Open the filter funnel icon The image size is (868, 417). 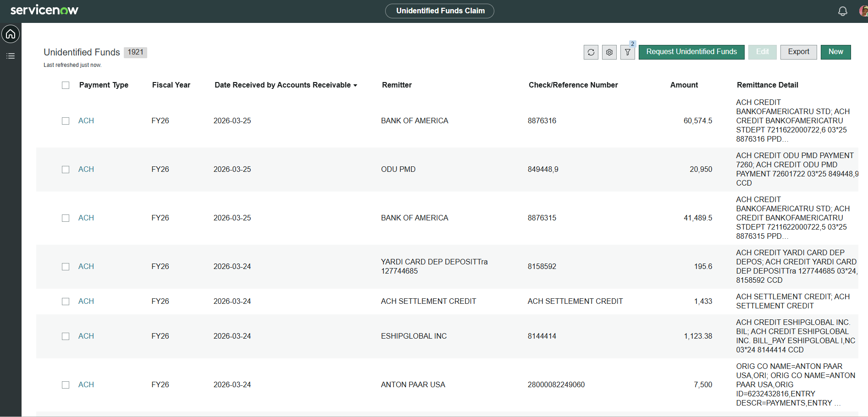pos(627,52)
